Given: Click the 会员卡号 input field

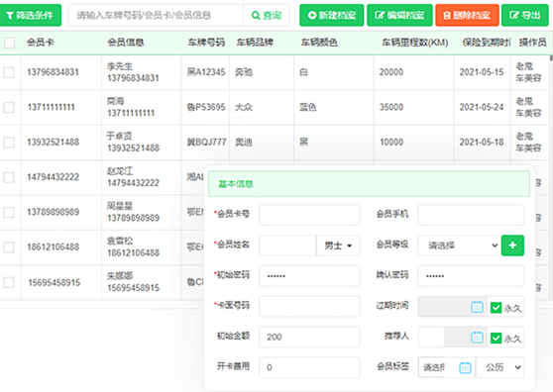Looking at the screenshot, I should coord(309,215).
